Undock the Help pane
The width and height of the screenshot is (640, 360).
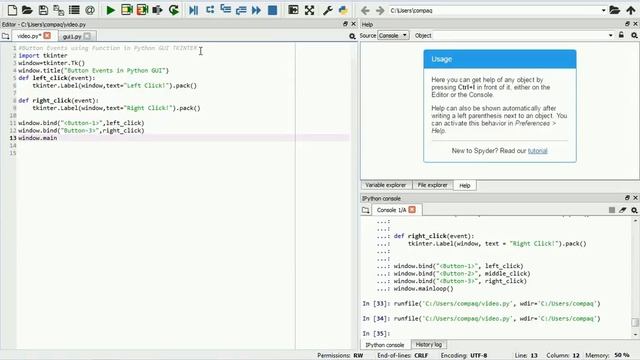pos(627,24)
